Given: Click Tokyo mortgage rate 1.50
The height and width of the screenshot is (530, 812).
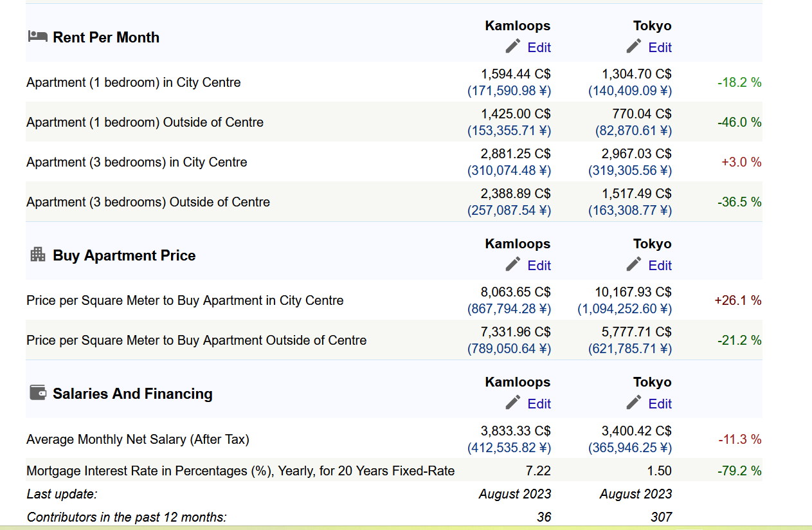Looking at the screenshot, I should (x=659, y=471).
